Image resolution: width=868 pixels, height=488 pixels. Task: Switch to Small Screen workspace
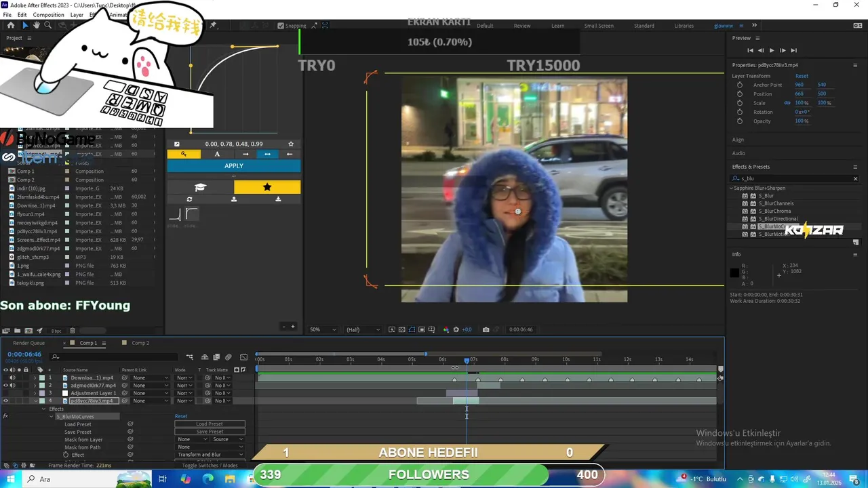coord(599,26)
